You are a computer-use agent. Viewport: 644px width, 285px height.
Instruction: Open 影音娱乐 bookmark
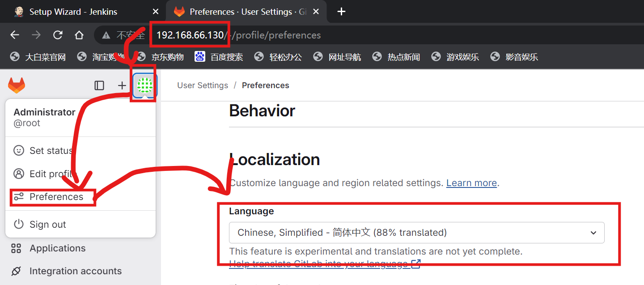(514, 57)
